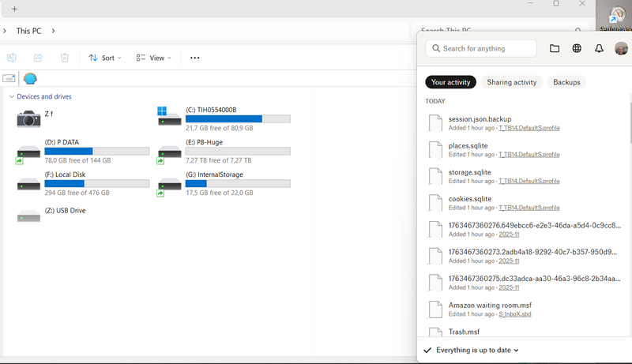
Task: Select the G: InternalStorage drive icon
Action: tap(169, 186)
